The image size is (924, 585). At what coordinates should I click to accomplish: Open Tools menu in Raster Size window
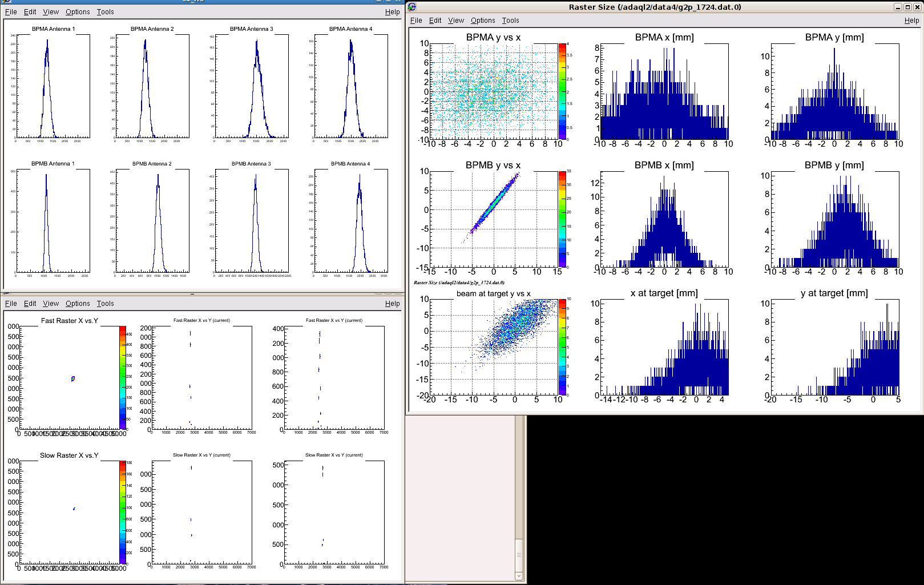pyautogui.click(x=511, y=20)
